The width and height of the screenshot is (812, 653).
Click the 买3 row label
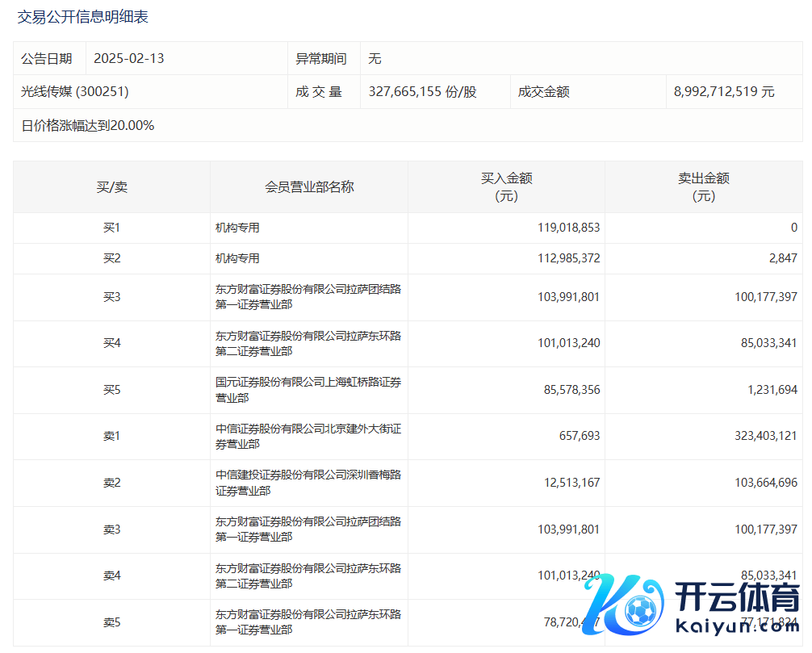[x=111, y=298]
